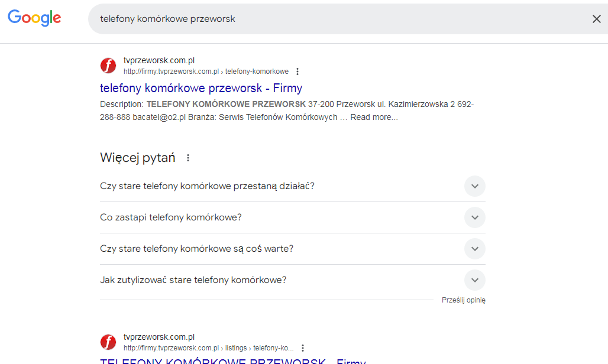
Task: Open "telefony komórkowe przeworsk - Firmy" result
Action: tap(201, 88)
